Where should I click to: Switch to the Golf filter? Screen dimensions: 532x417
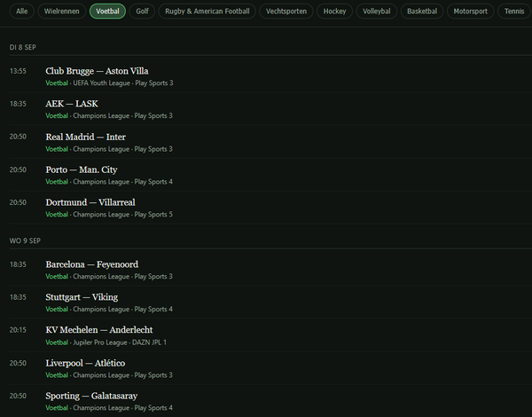click(x=142, y=12)
